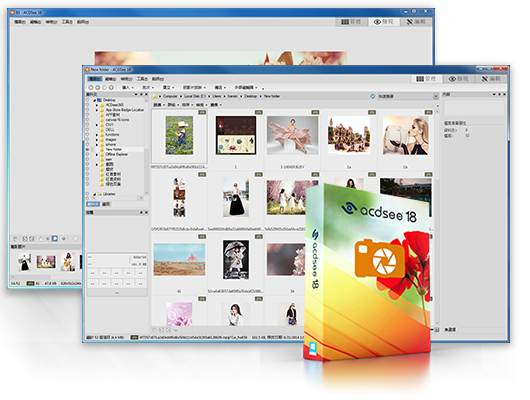Collapse the Desktop node in folder tree
Viewport: 530px width, 400px height.
[x=95, y=100]
